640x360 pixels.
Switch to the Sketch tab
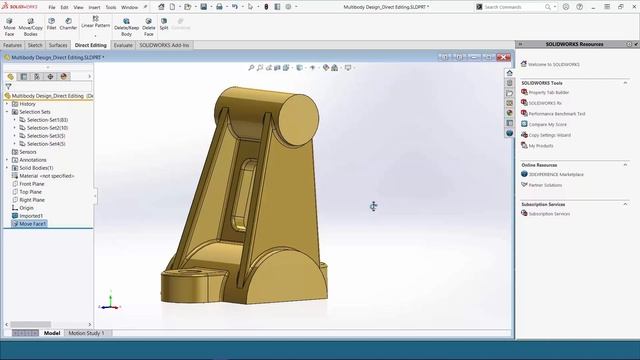[x=35, y=45]
